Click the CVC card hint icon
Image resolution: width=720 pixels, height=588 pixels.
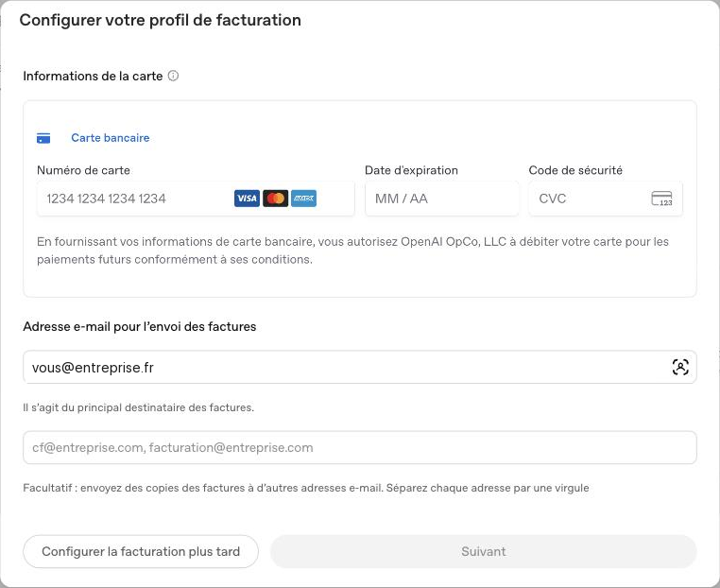point(661,199)
